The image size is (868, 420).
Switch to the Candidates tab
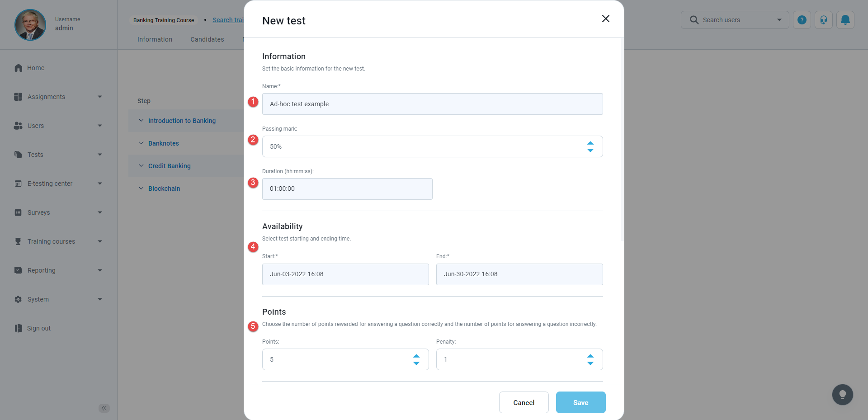click(207, 39)
